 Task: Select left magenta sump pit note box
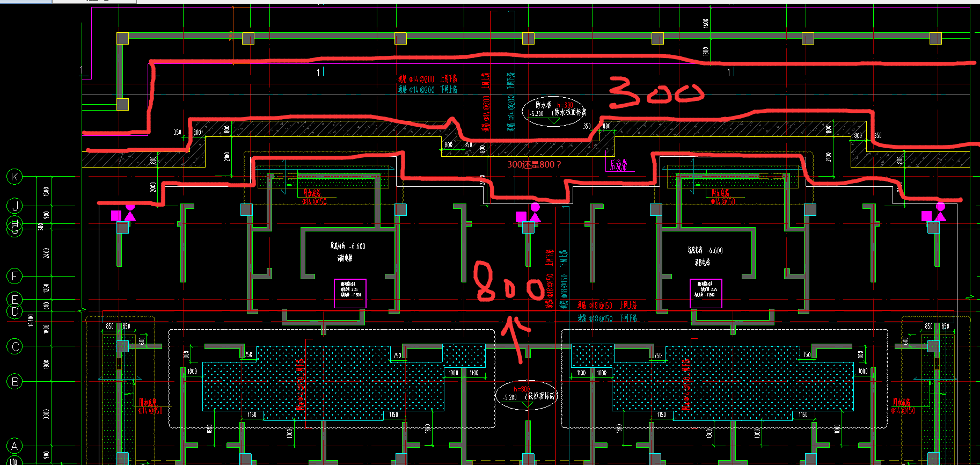[350, 293]
